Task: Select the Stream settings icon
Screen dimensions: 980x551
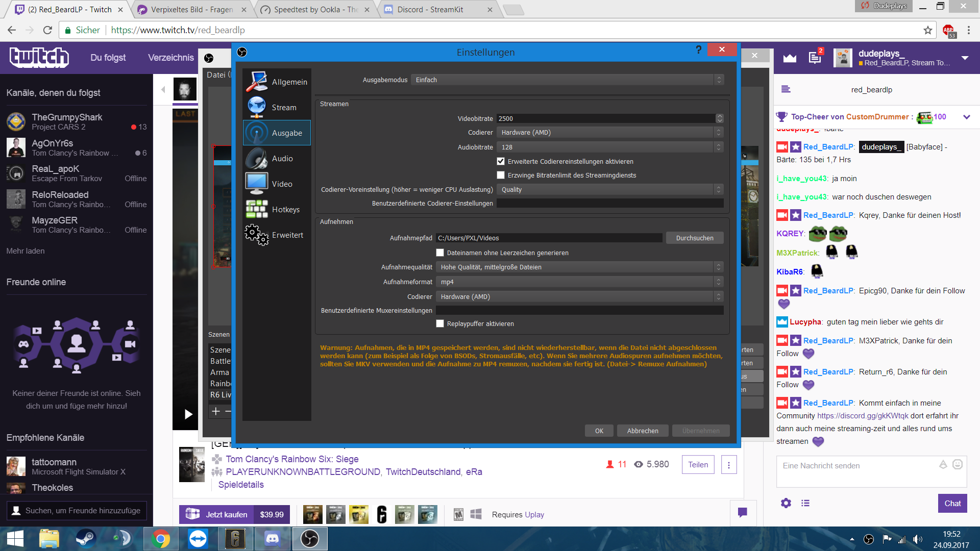Action: pos(257,107)
